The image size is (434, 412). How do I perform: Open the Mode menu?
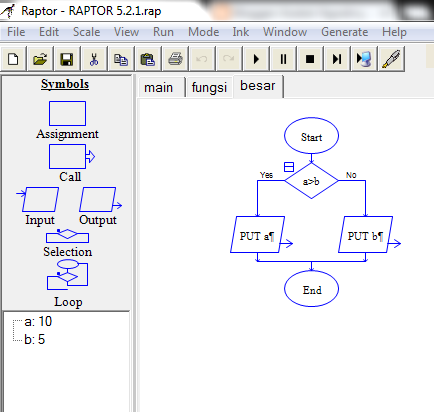(203, 32)
